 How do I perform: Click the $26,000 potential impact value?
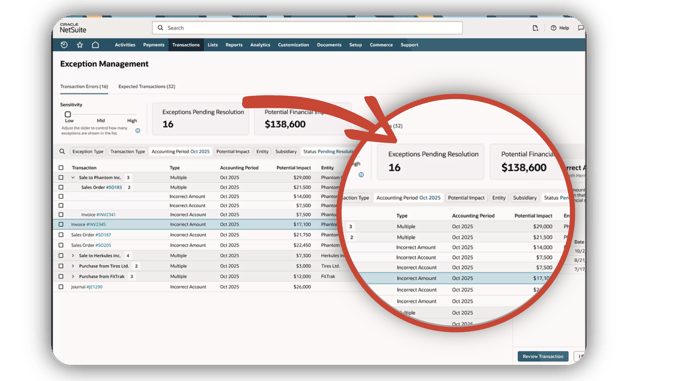(x=302, y=287)
